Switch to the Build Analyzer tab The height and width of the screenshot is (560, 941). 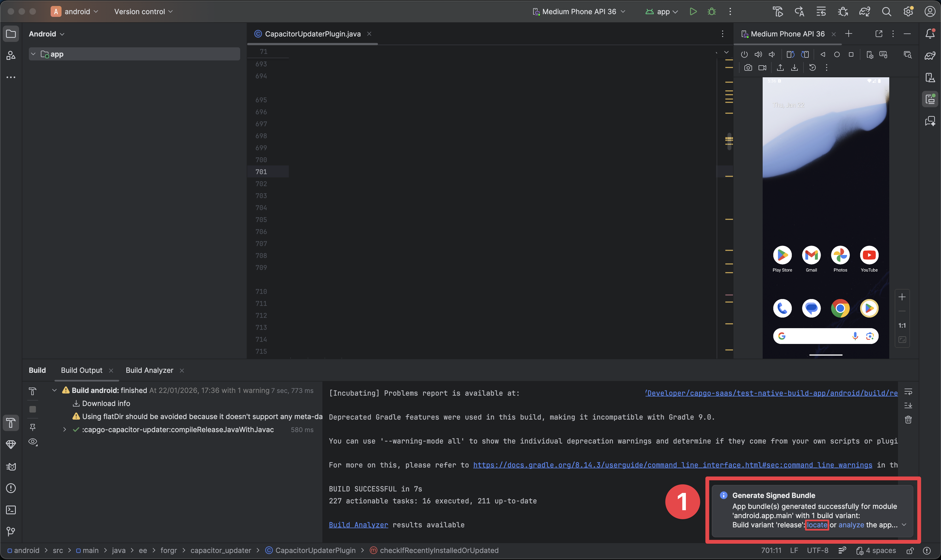coord(149,370)
